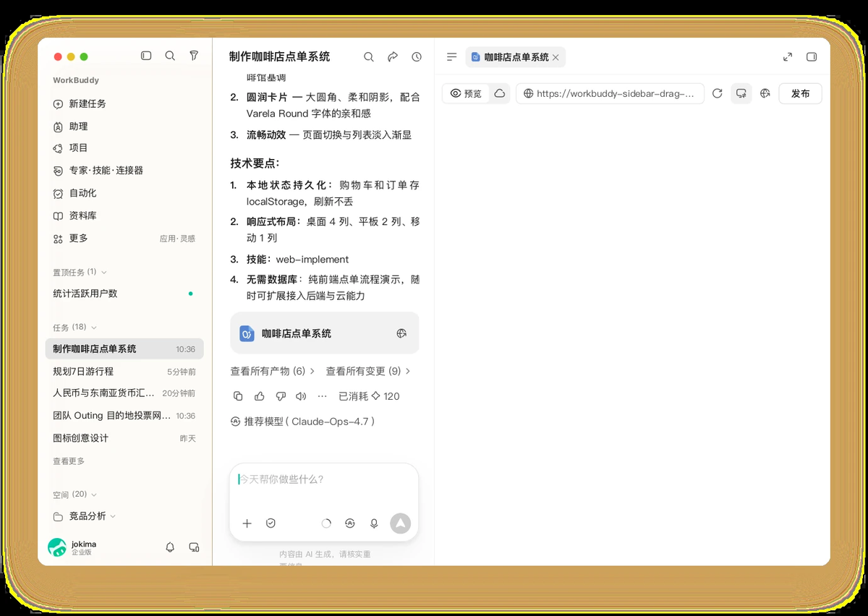Copy the assistant reply
868x616 pixels.
pos(238,396)
